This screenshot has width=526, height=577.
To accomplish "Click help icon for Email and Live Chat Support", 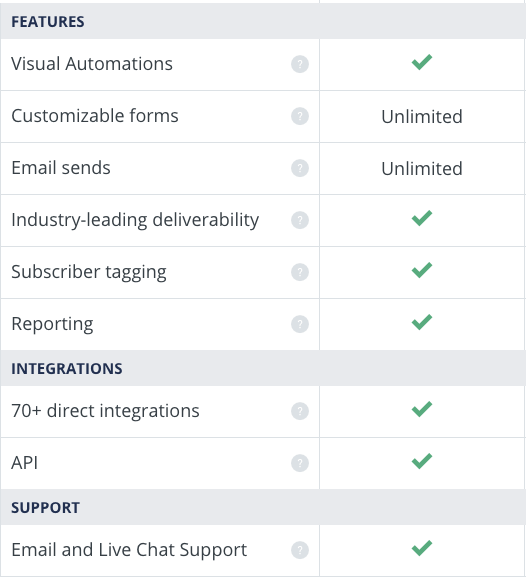I will [x=300, y=550].
